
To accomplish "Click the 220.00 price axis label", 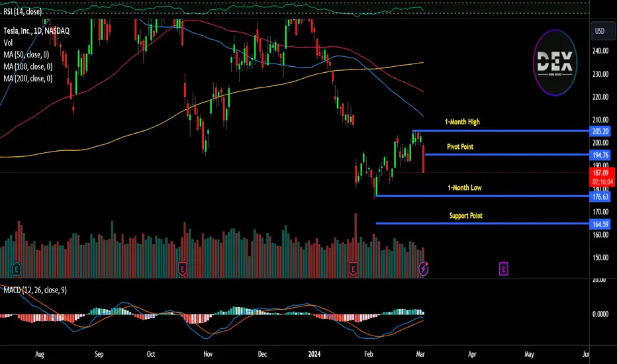I will coord(600,97).
